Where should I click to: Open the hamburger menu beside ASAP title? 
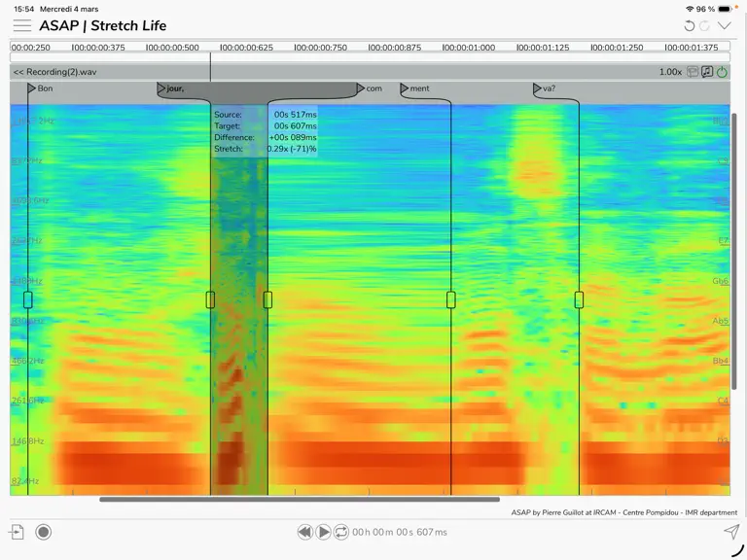pos(22,25)
